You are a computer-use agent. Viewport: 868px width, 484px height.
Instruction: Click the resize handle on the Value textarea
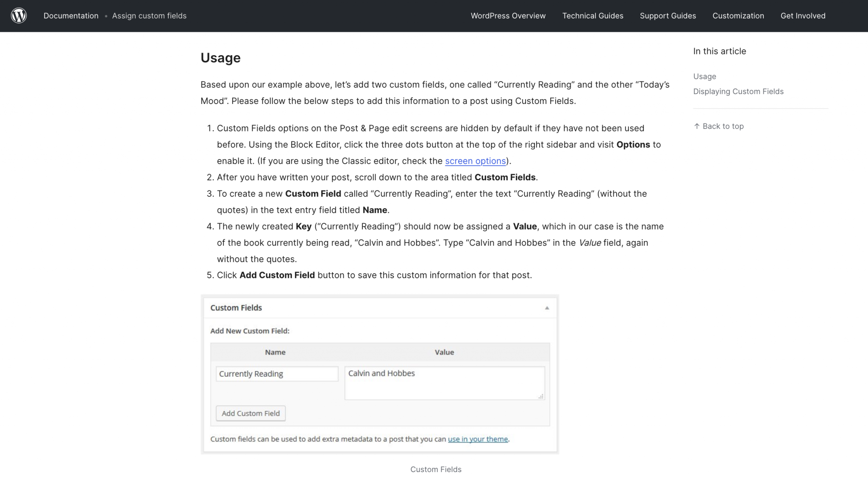pos(540,396)
